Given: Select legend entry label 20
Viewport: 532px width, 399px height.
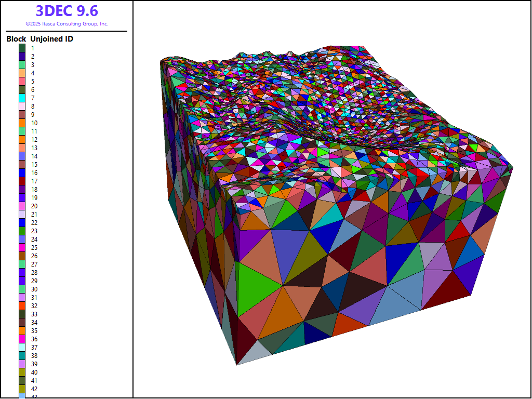Looking at the screenshot, I should click(x=34, y=206).
